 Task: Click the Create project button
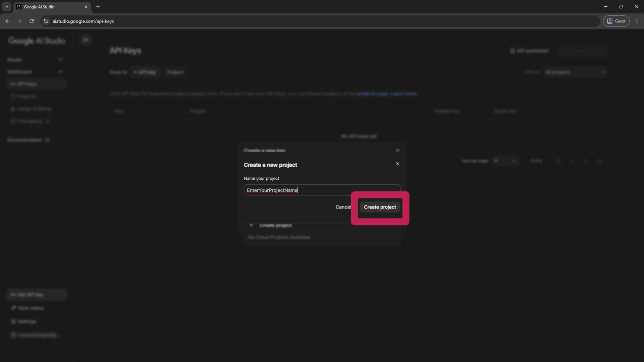tap(380, 207)
